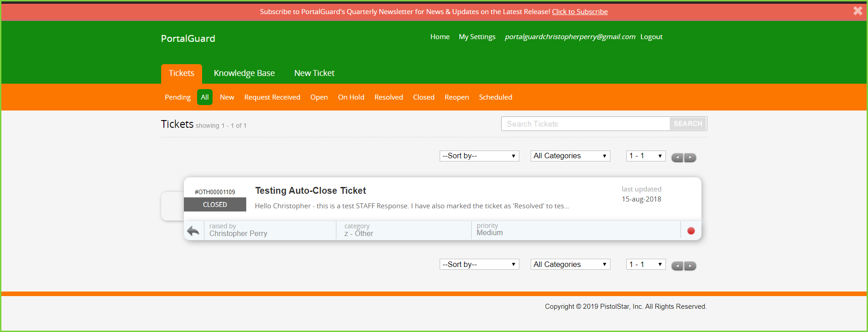This screenshot has width=868, height=332.
Task: Go to next page using top pager arrow
Action: coord(690,157)
